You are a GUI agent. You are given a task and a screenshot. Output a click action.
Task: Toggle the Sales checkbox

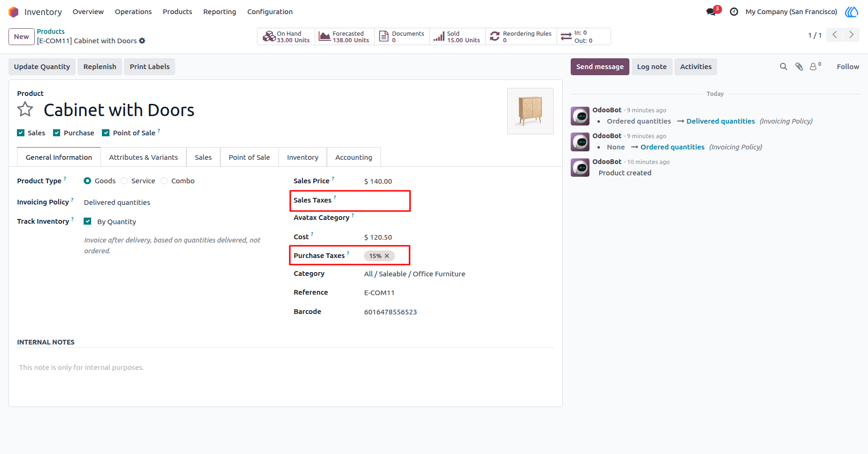point(21,133)
